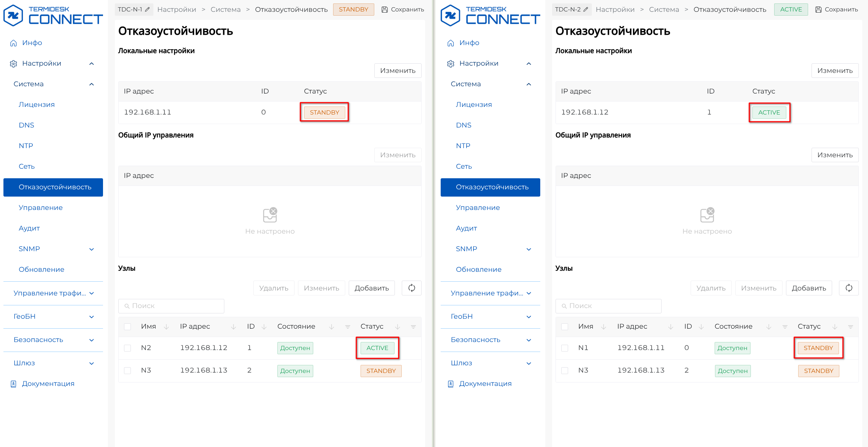
Task: Click Сохранить button in right panel header
Action: (x=836, y=10)
